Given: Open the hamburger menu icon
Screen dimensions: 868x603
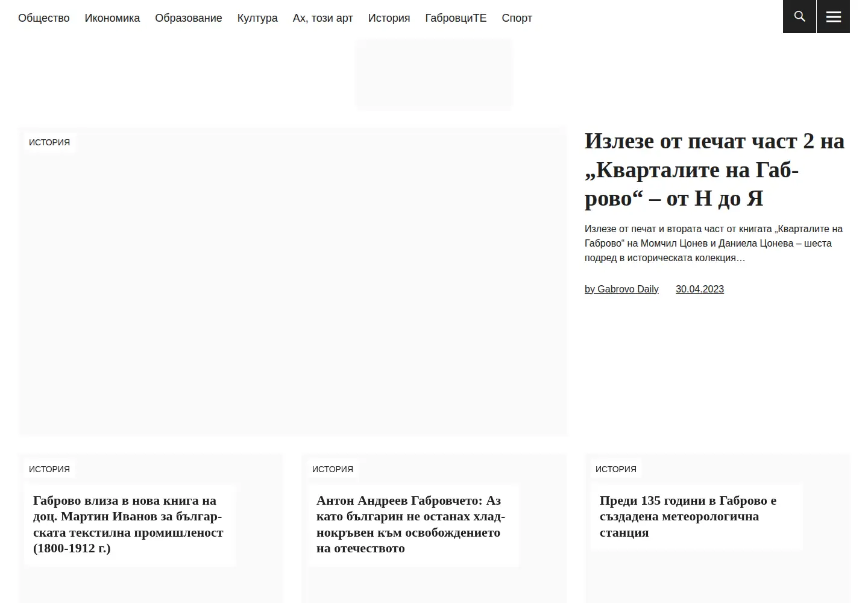Looking at the screenshot, I should click(834, 16).
